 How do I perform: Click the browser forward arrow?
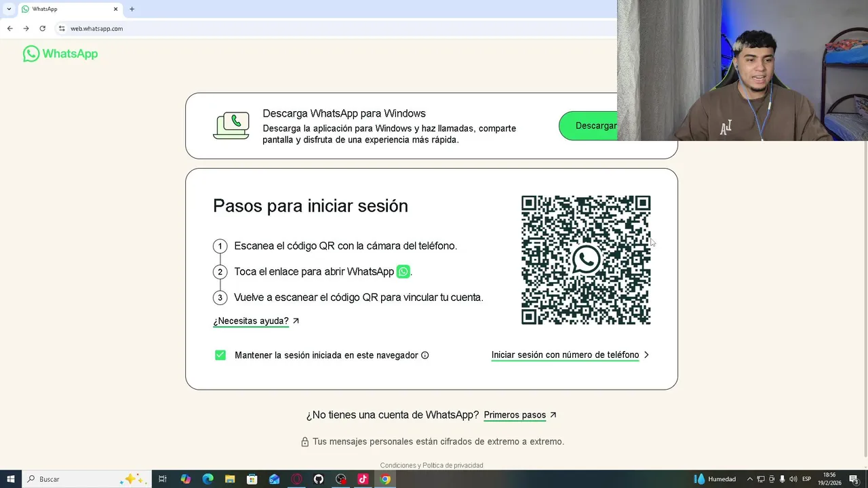pyautogui.click(x=26, y=28)
